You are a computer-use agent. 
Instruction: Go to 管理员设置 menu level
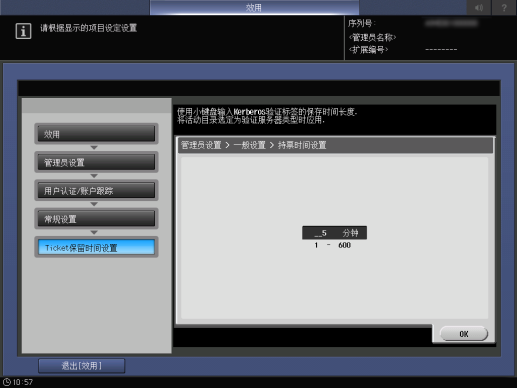(x=96, y=162)
